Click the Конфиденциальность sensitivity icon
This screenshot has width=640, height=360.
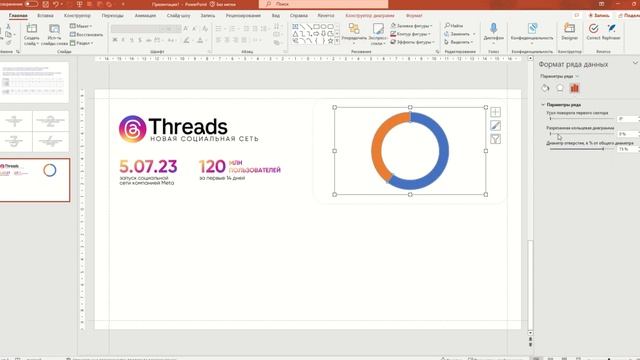(x=532, y=28)
